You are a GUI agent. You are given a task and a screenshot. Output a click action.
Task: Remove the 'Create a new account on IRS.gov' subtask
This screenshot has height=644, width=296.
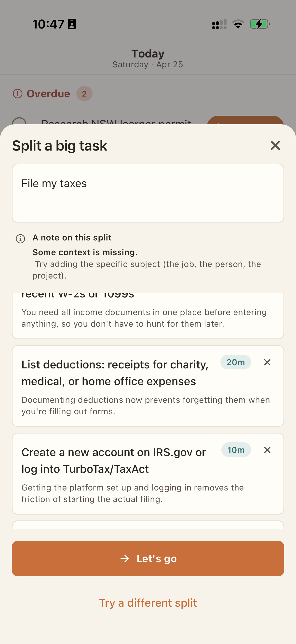[267, 450]
